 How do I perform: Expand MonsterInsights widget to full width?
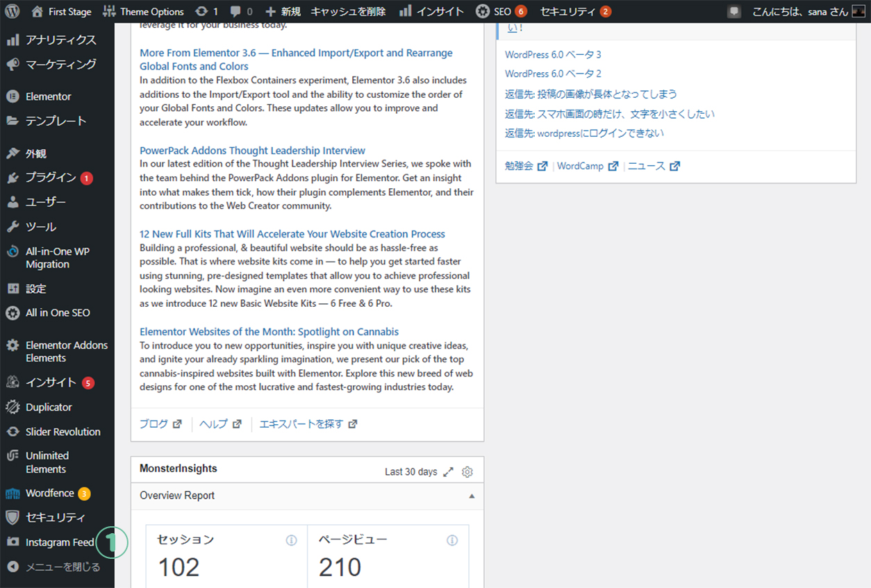(x=449, y=472)
